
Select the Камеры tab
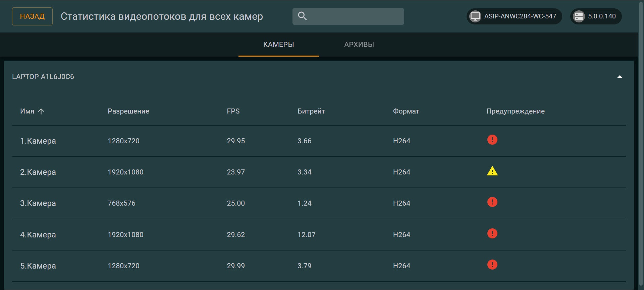278,45
